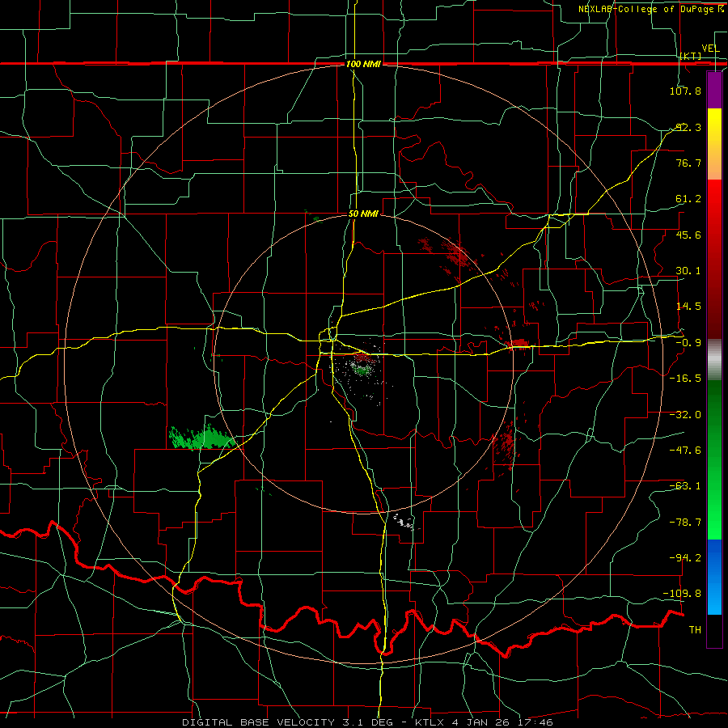Select the -32.0 velocity scale value
This screenshot has height=728, width=728.
(685, 415)
